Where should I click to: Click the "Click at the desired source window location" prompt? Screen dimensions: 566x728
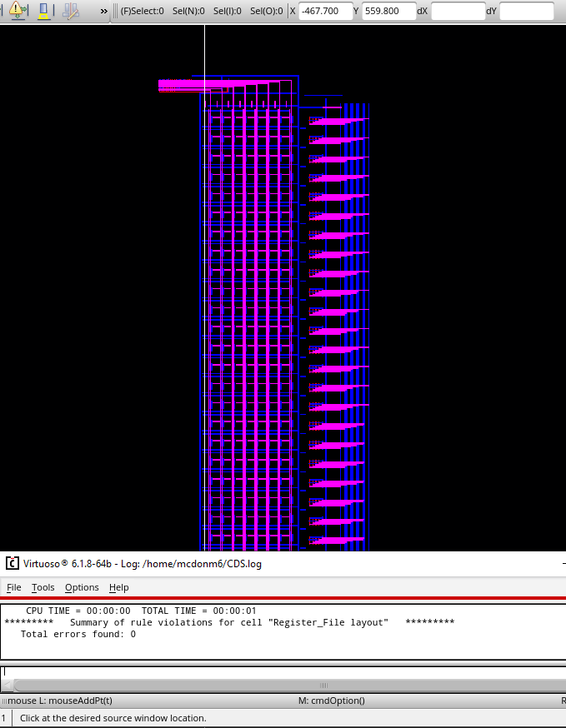pos(113,718)
